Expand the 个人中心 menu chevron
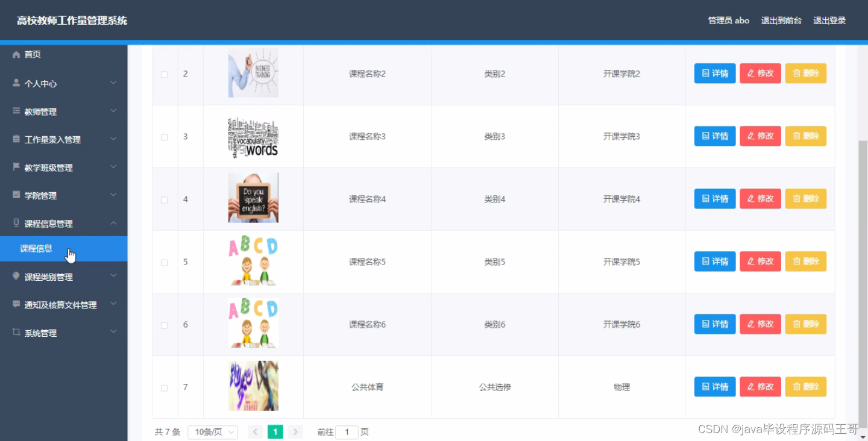This screenshot has width=868, height=441. [x=113, y=83]
